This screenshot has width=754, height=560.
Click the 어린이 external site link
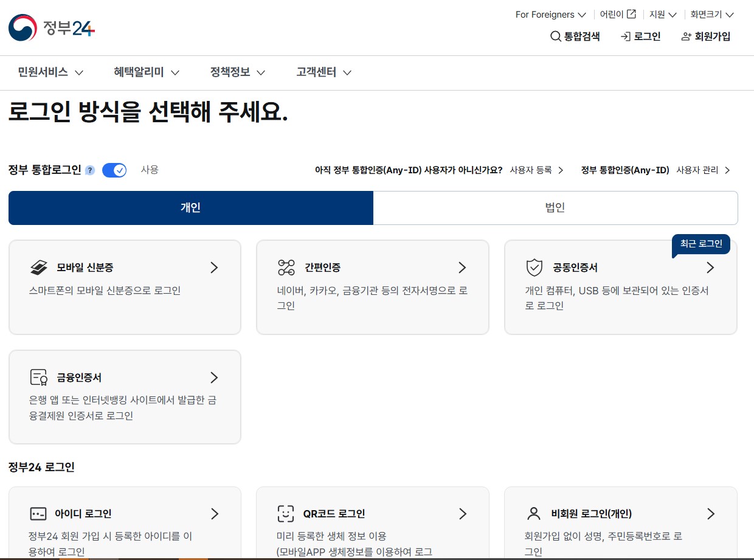(618, 15)
